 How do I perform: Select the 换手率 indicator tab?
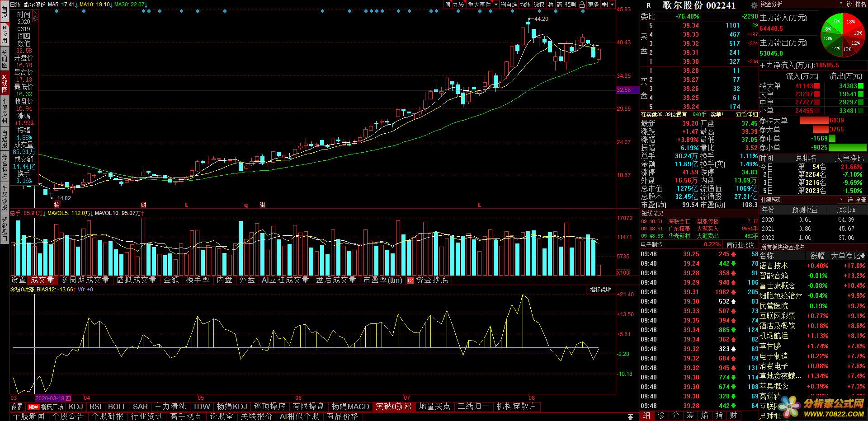point(198,280)
